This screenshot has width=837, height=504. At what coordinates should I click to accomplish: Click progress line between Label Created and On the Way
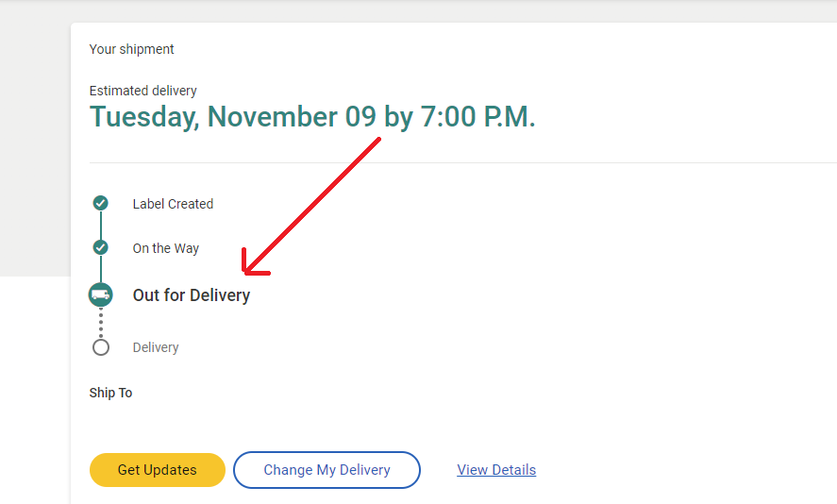pos(100,226)
